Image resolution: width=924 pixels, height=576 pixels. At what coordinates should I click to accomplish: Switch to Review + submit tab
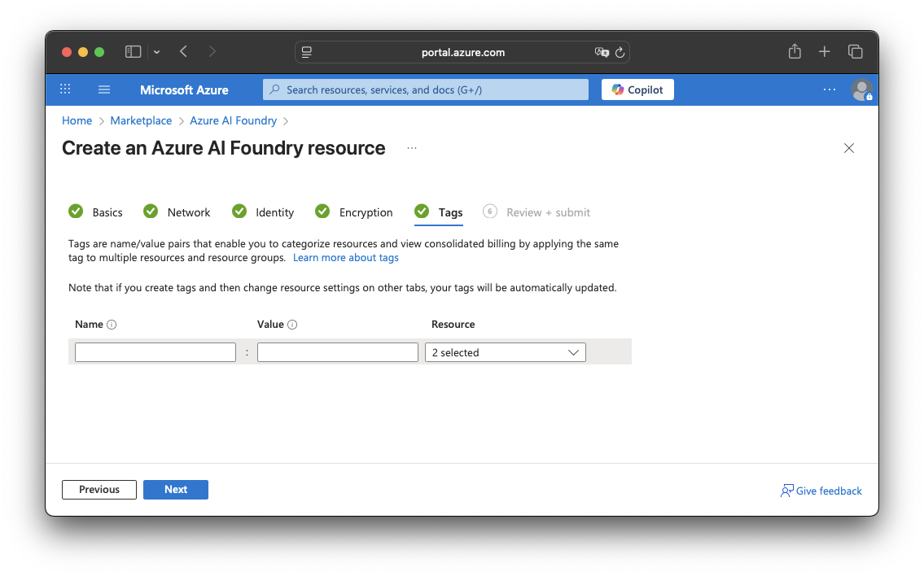click(536, 212)
